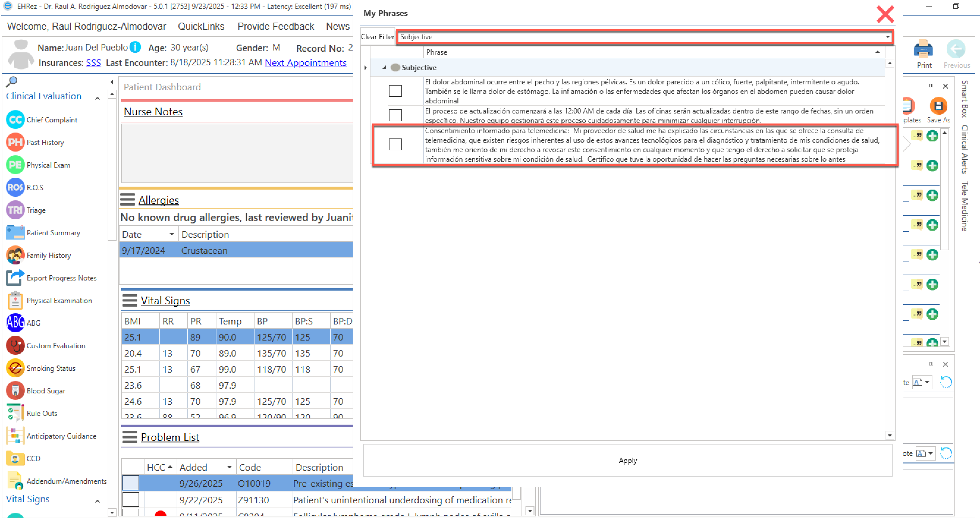
Task: Collapse the Subjective phrase group
Action: [384, 68]
